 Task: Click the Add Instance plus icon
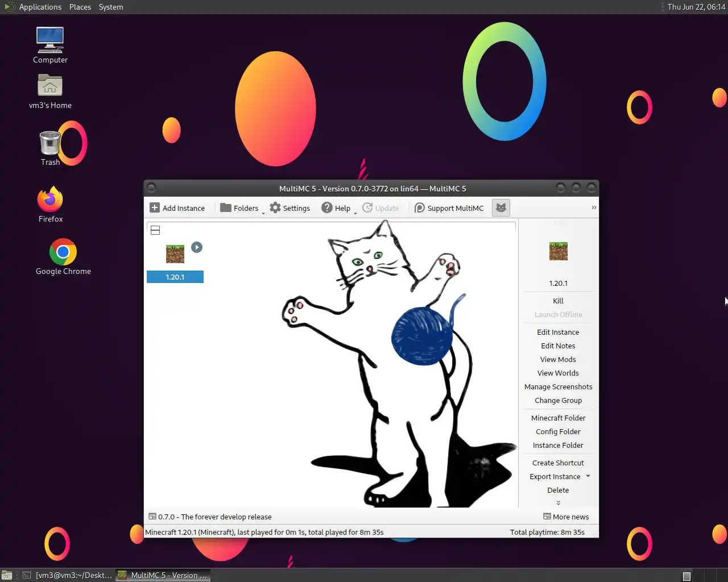tap(155, 208)
